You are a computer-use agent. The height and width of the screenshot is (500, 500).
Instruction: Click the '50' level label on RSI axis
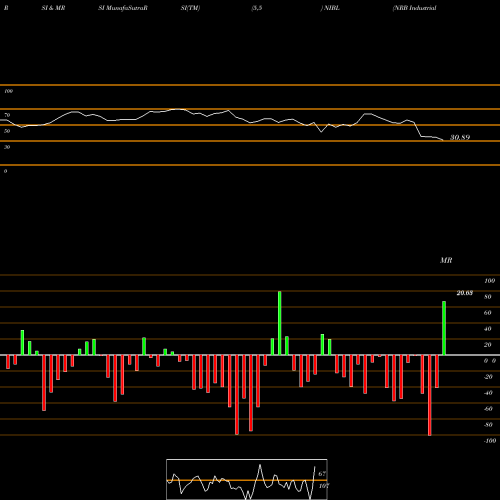(7, 131)
